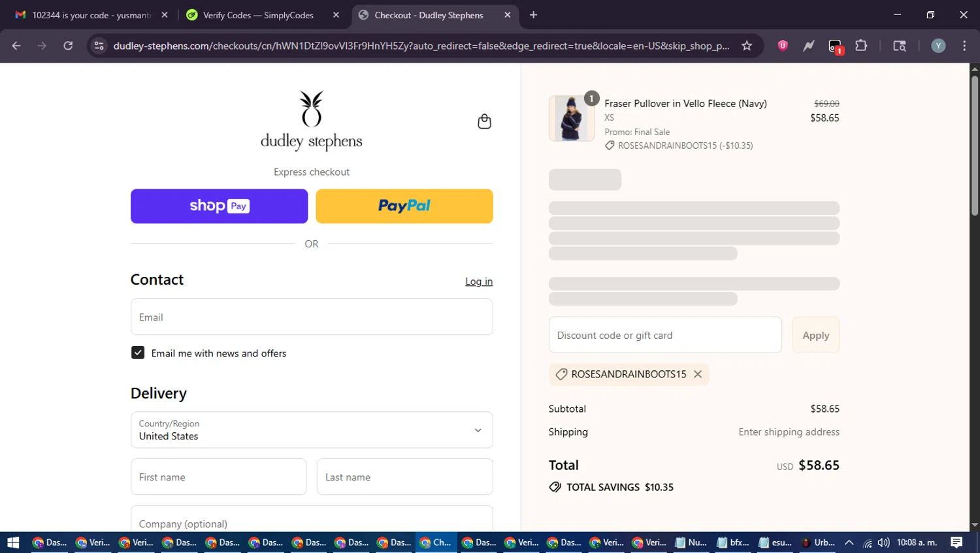Pay with the Shop Pay button
Viewport: 980px width, 553px height.
[219, 206]
